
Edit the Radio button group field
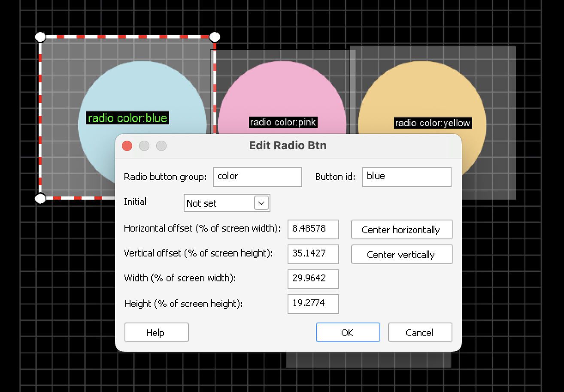pos(257,177)
